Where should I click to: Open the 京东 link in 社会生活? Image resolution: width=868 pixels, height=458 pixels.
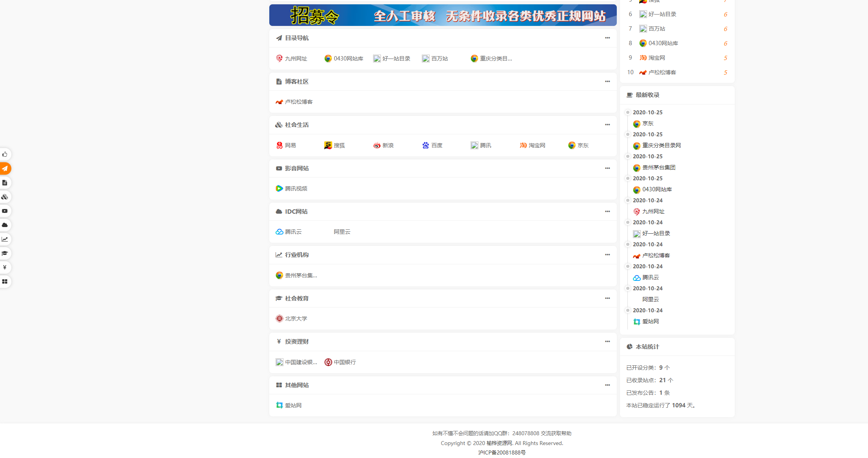[578, 145]
